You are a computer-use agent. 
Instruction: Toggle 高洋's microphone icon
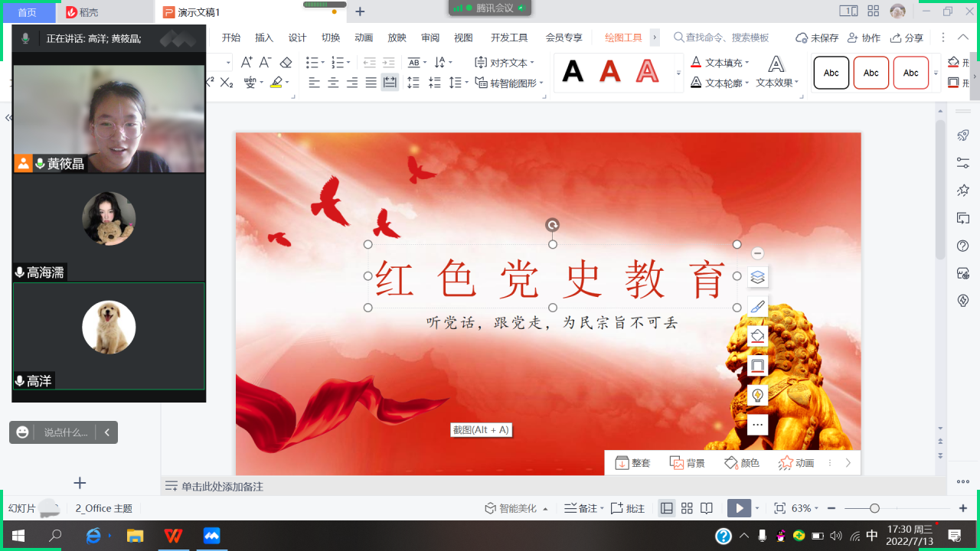point(20,381)
